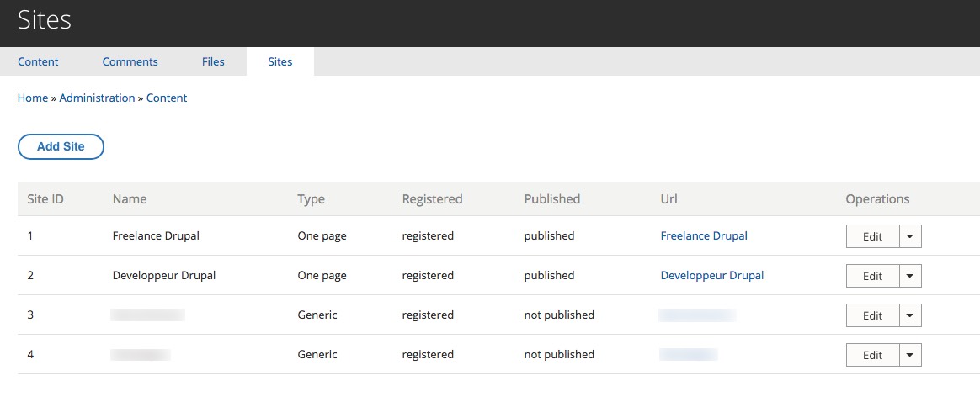Viewport: 980px width, 407px height.
Task: Click the Published column header
Action: coord(552,199)
